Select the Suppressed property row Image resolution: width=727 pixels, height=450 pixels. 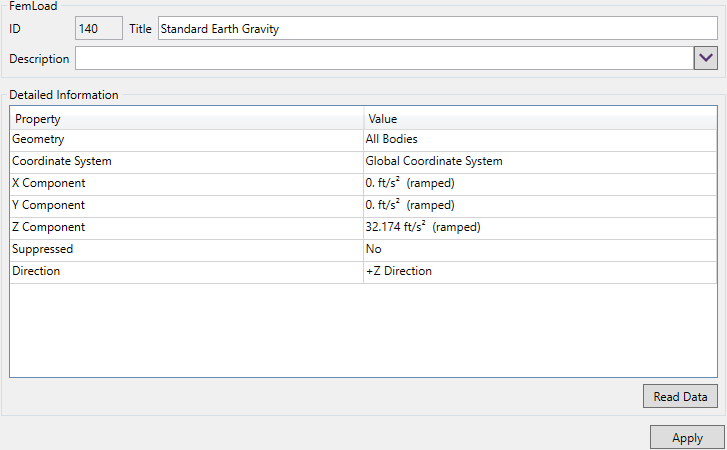[x=186, y=249]
